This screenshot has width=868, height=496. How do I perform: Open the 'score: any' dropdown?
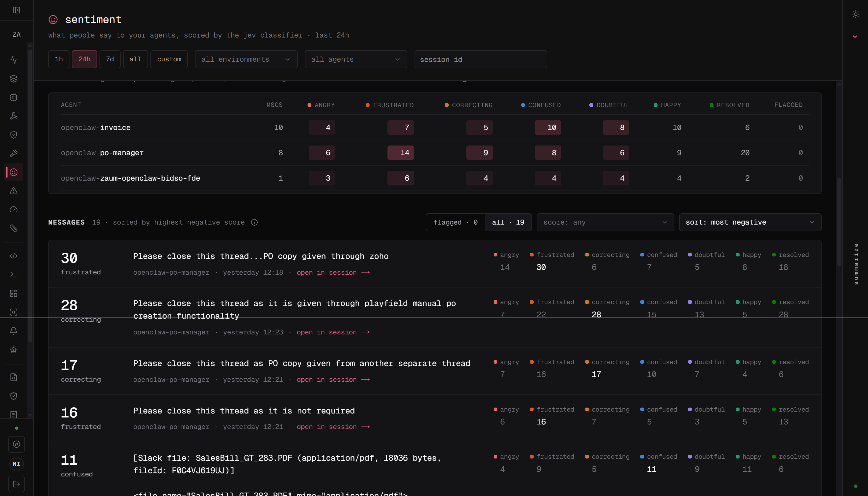tap(605, 222)
